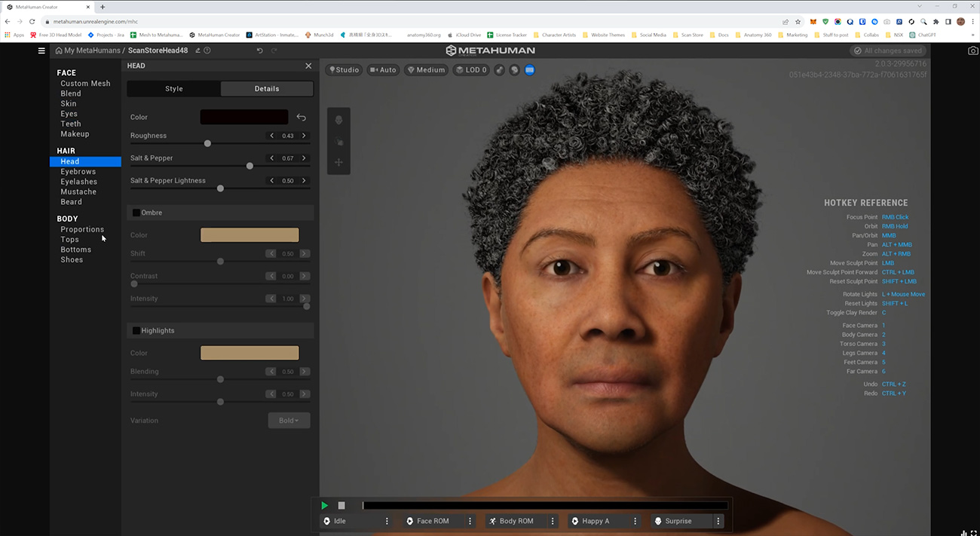Viewport: 980px width, 536px height.
Task: Take a screenshot with the camera icon
Action: pos(973,51)
